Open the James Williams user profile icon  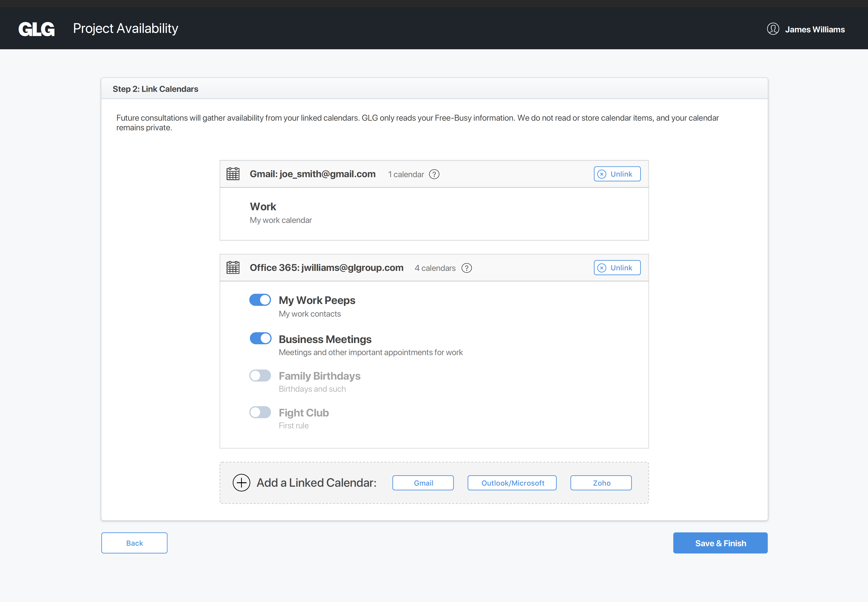(x=773, y=29)
